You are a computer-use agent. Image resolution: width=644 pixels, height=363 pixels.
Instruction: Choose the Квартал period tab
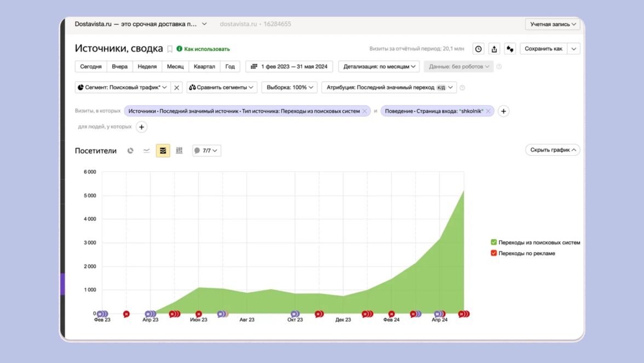[204, 66]
